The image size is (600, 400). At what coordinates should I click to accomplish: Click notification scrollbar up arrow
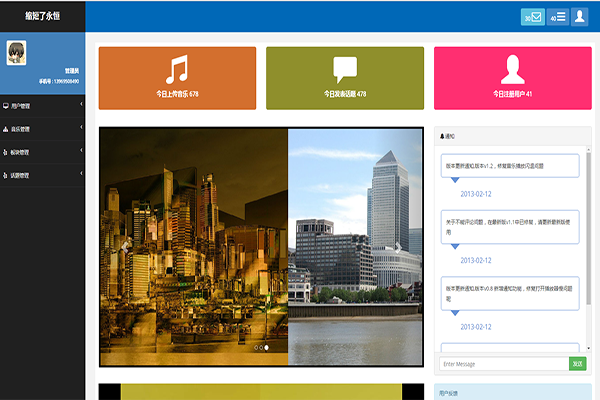(589, 150)
